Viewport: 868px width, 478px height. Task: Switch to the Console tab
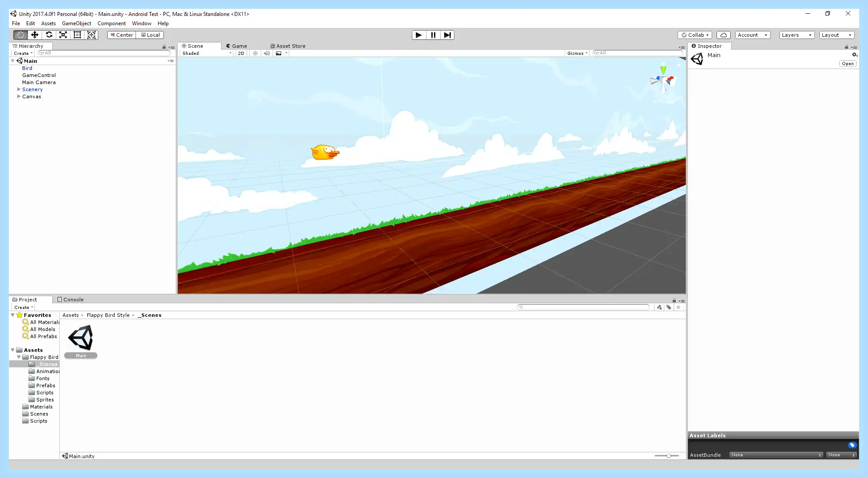(x=70, y=300)
